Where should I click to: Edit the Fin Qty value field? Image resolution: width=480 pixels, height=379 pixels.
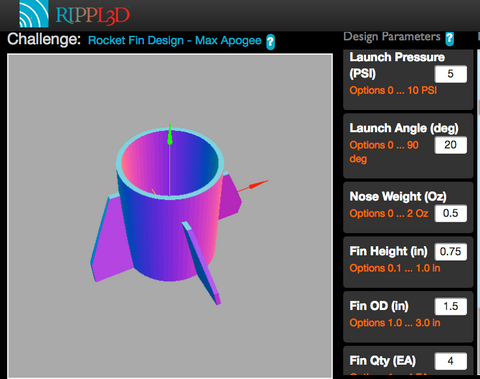(x=451, y=361)
